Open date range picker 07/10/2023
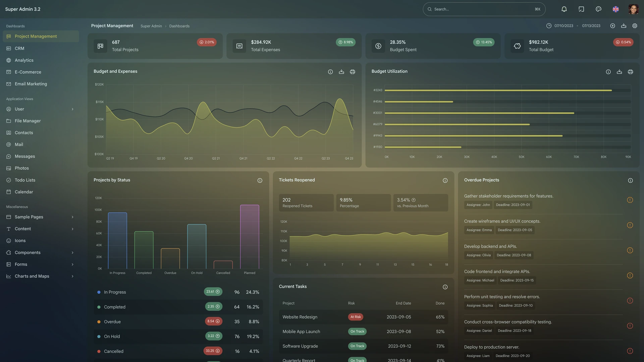 (563, 26)
